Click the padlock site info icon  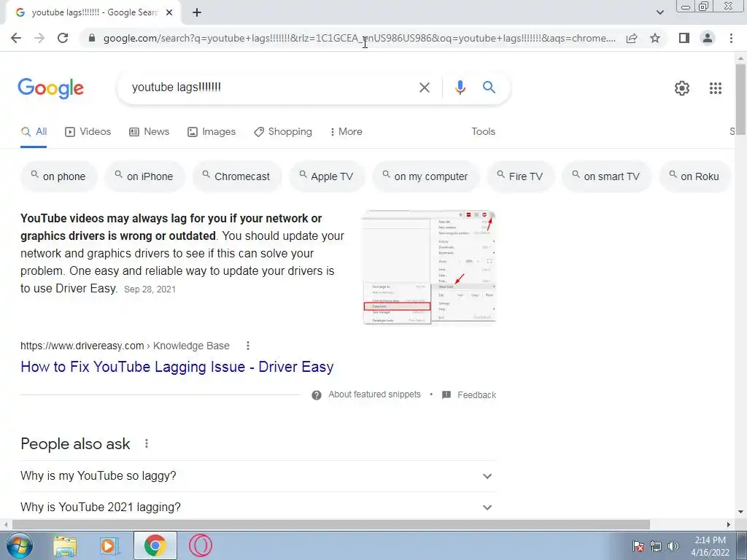pyautogui.click(x=92, y=38)
